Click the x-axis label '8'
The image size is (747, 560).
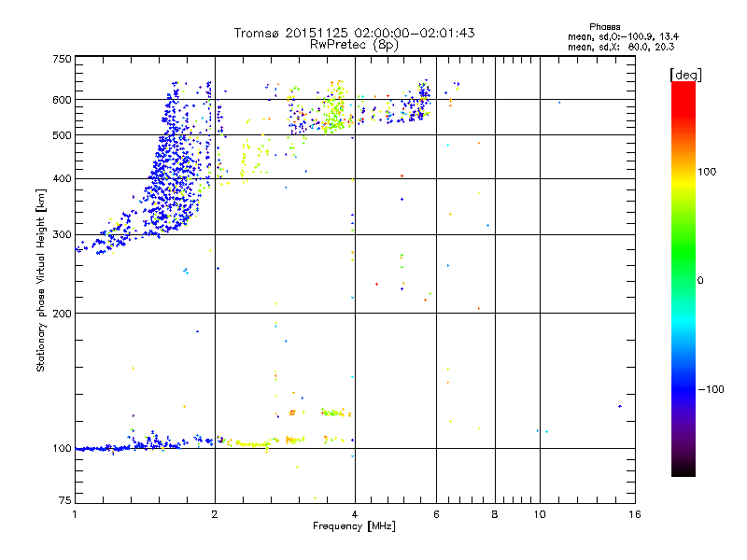pos(495,514)
